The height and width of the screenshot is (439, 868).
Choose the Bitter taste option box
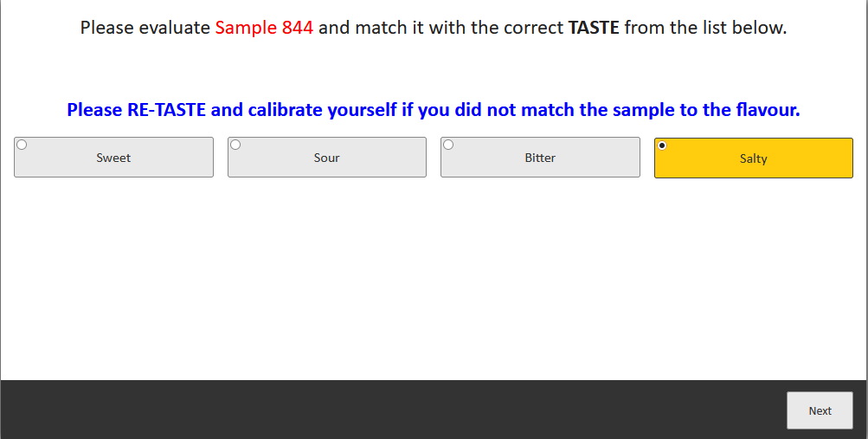coord(540,158)
